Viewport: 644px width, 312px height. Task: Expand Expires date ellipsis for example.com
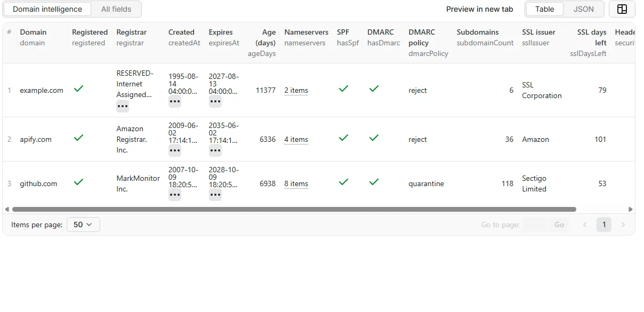point(215,102)
